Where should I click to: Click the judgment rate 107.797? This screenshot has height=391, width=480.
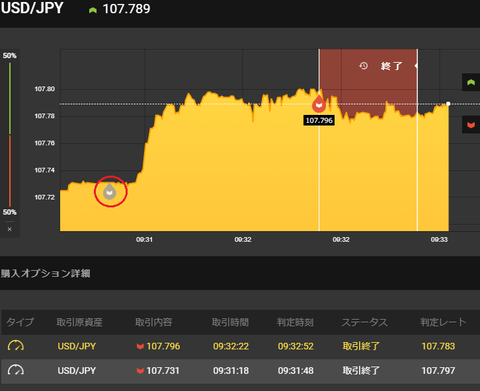tap(438, 371)
